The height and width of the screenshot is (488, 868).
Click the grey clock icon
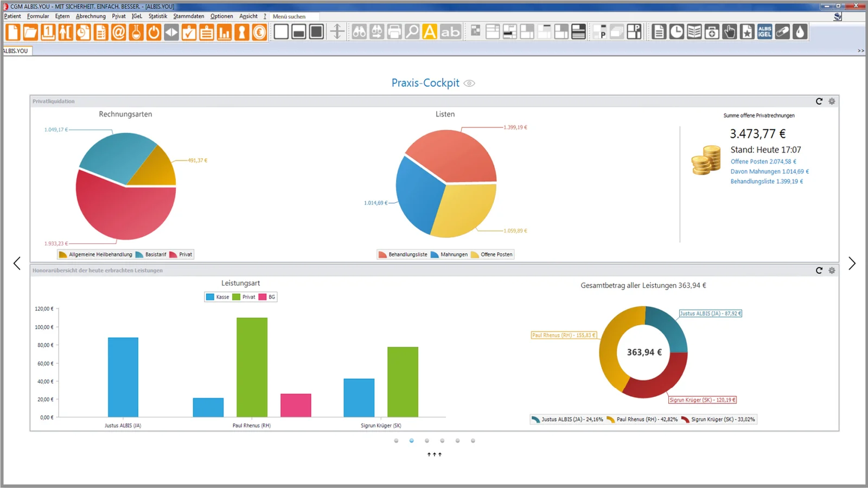676,32
